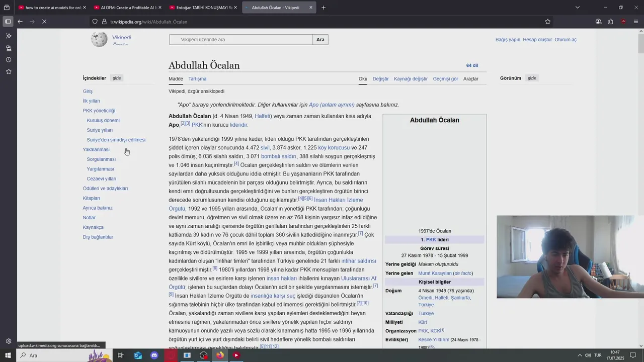This screenshot has height=362, width=644.
Task: Open sidebar settings gear icon
Action: (9, 341)
